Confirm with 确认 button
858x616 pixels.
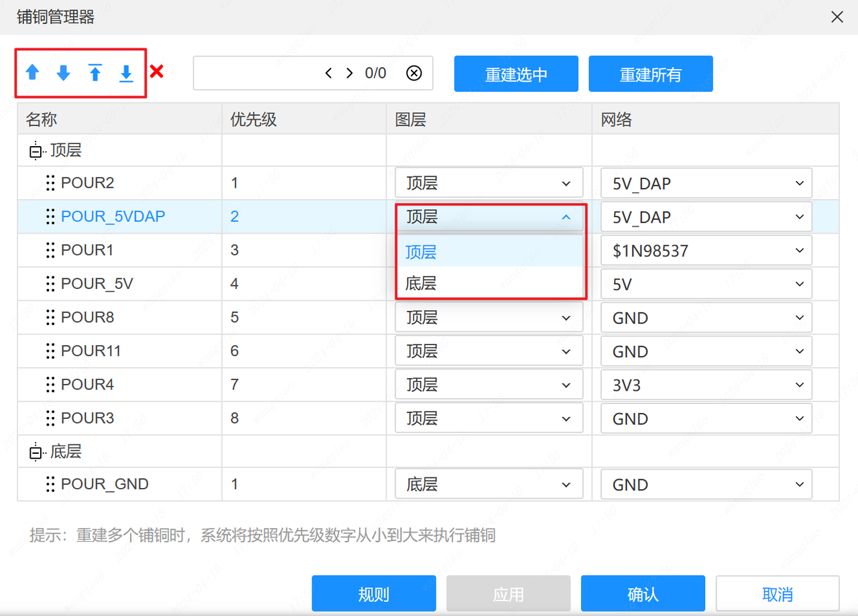pos(643,593)
